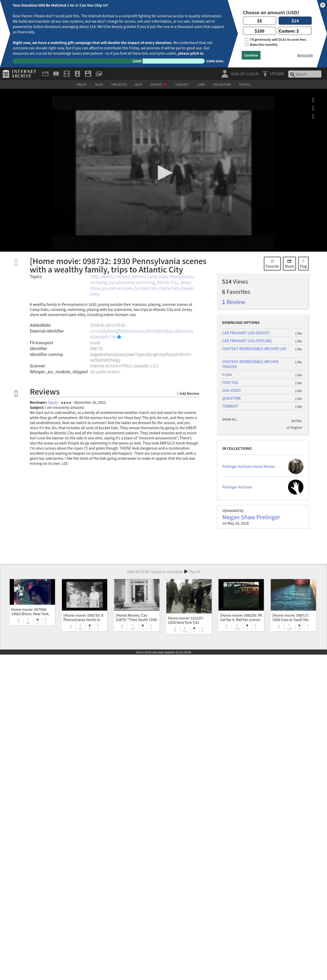327x980 pixels.
Task: Click the donation progress bar
Action: click(108, 61)
